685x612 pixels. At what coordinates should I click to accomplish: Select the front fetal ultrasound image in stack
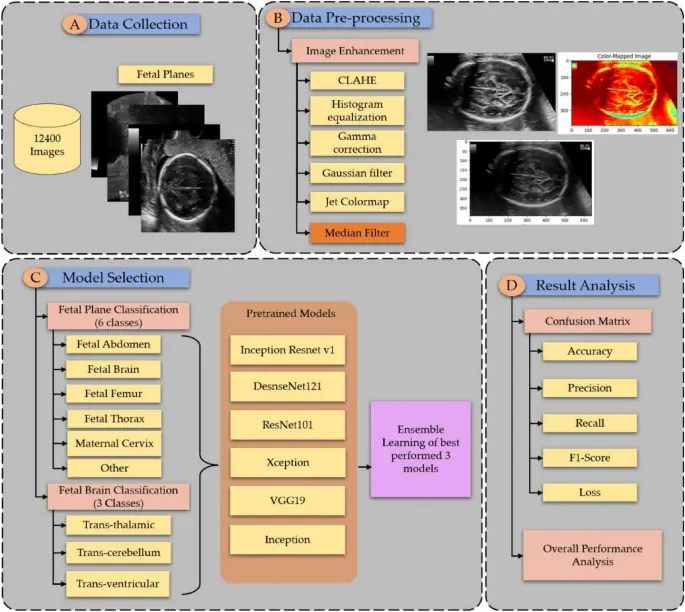point(188,186)
